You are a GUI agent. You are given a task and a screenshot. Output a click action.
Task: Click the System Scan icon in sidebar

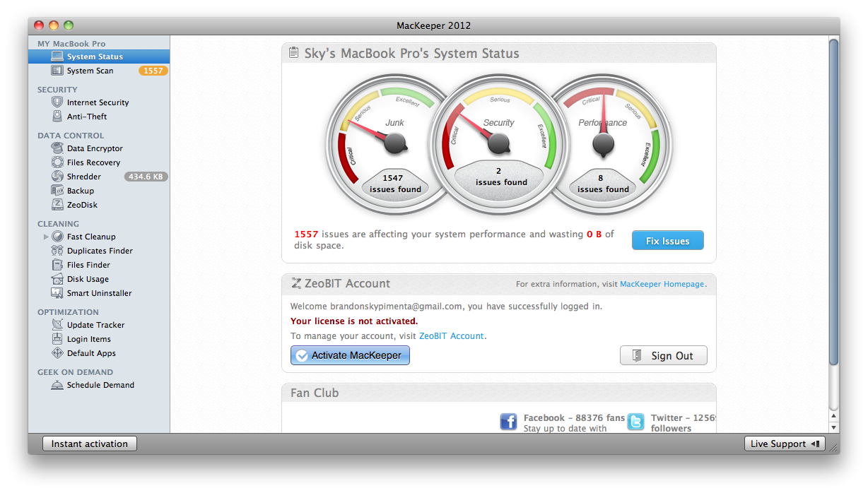57,71
